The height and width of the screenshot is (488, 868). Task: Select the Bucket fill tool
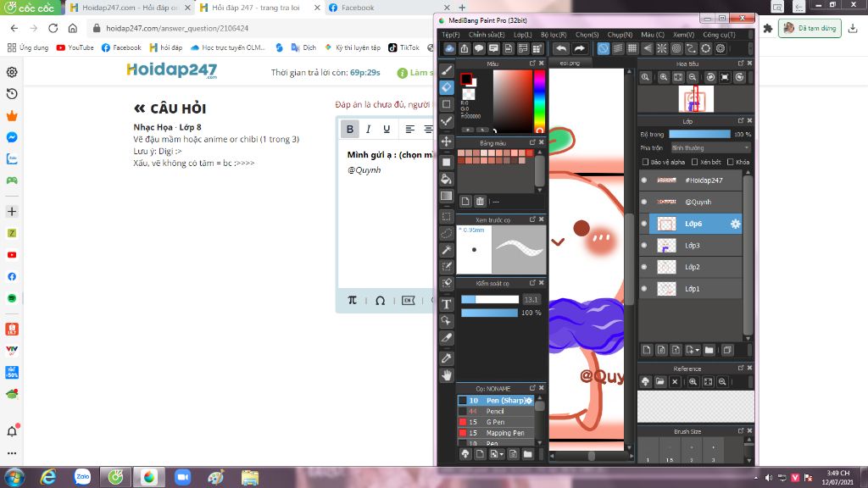[447, 179]
